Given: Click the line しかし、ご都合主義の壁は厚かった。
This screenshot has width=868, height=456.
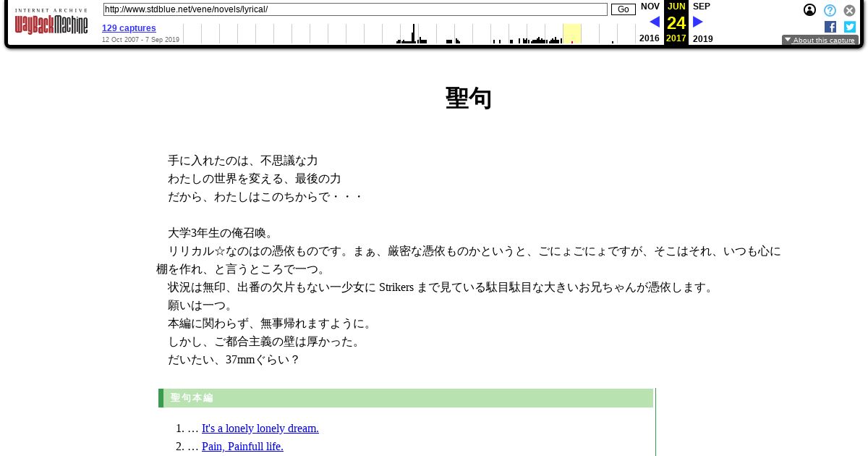Looking at the screenshot, I should coord(266,342).
